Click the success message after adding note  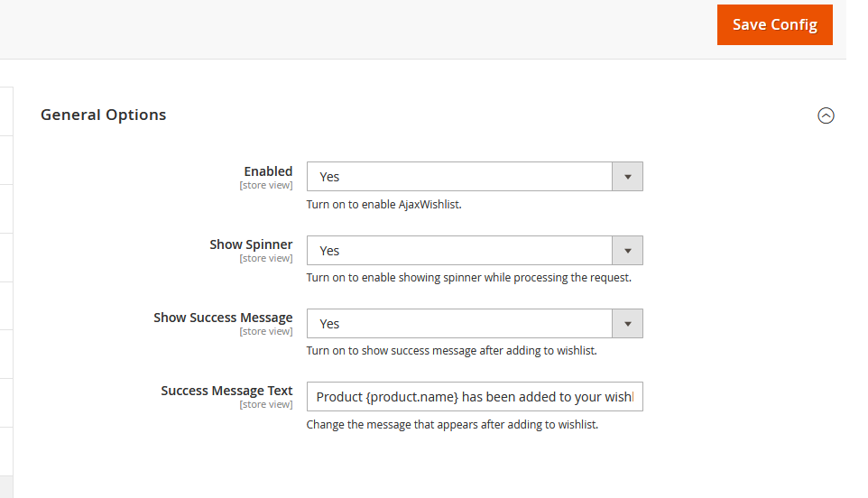[x=452, y=350]
